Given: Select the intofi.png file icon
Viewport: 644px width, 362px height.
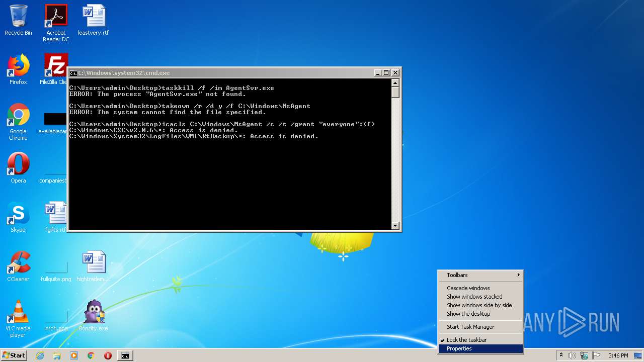Looking at the screenshot, I should [56, 319].
